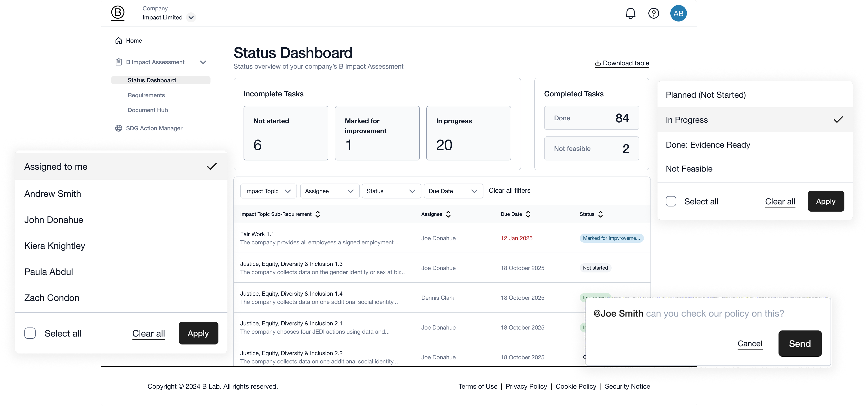Open the Status filter dropdown

pyautogui.click(x=391, y=191)
